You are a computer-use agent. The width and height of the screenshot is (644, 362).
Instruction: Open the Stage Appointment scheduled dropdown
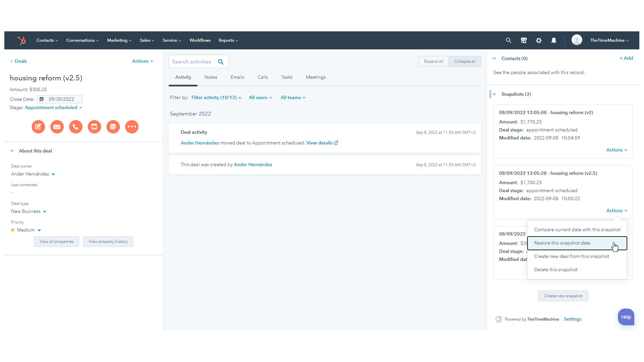point(53,107)
